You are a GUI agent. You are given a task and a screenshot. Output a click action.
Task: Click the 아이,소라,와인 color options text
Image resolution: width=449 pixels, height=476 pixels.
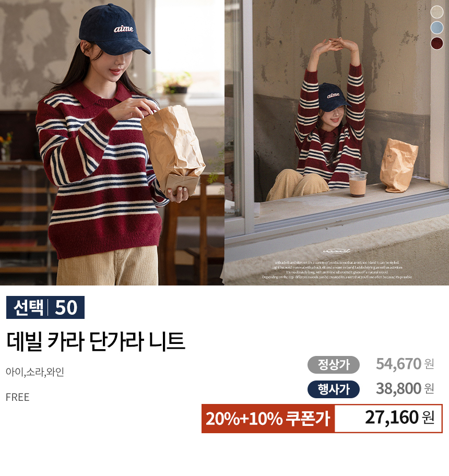35,372
